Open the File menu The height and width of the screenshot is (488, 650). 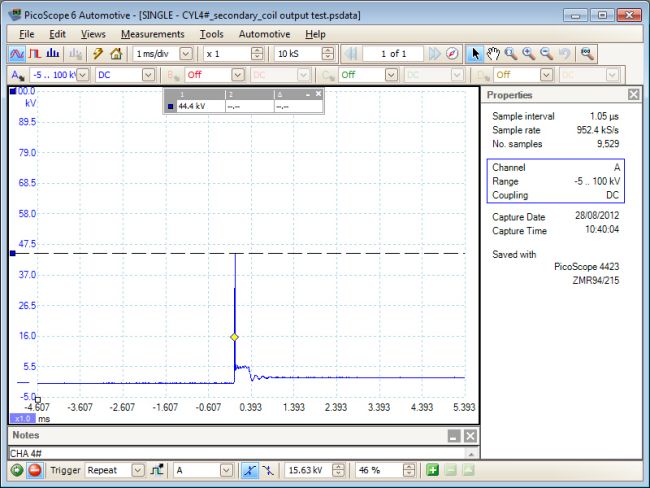[x=27, y=34]
